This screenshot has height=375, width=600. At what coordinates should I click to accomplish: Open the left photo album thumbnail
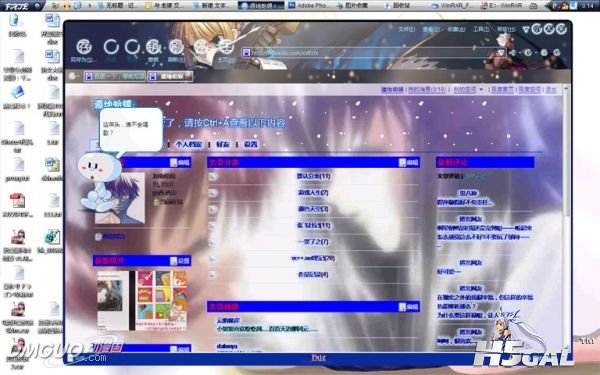click(112, 300)
